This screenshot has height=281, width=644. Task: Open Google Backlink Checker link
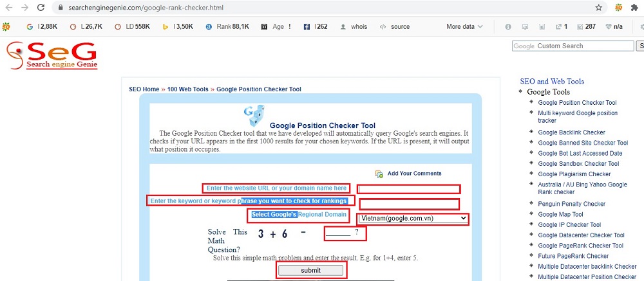click(571, 132)
